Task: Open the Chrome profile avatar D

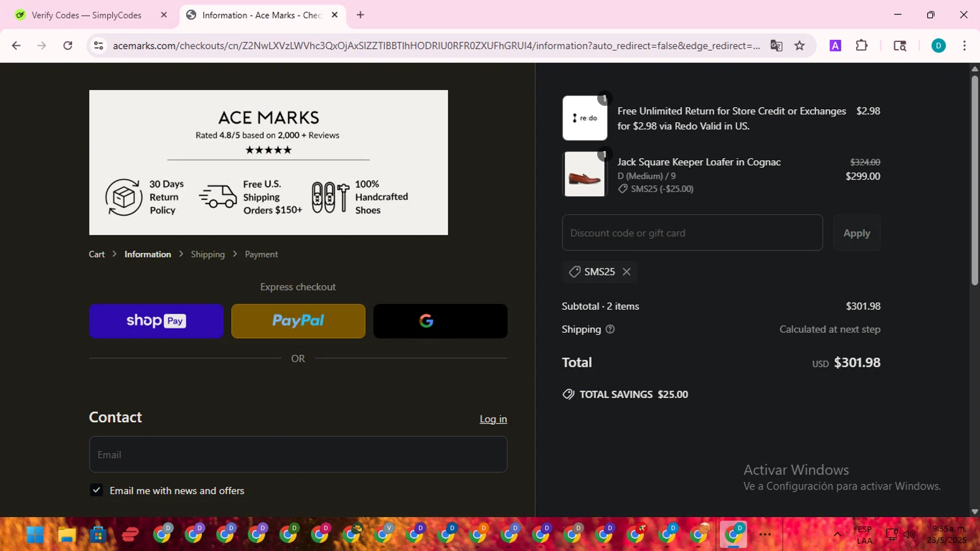Action: click(938, 46)
